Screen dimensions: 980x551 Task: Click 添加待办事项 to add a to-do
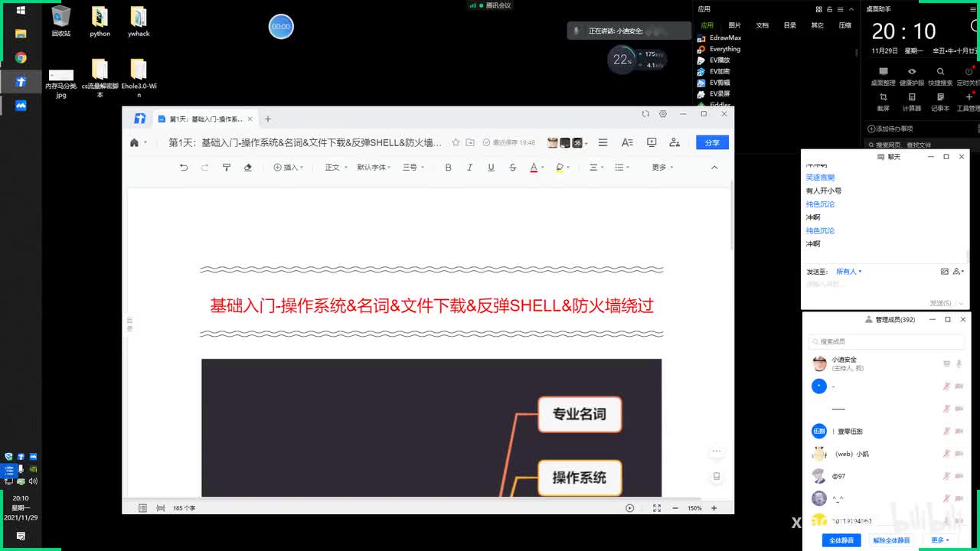pos(891,129)
